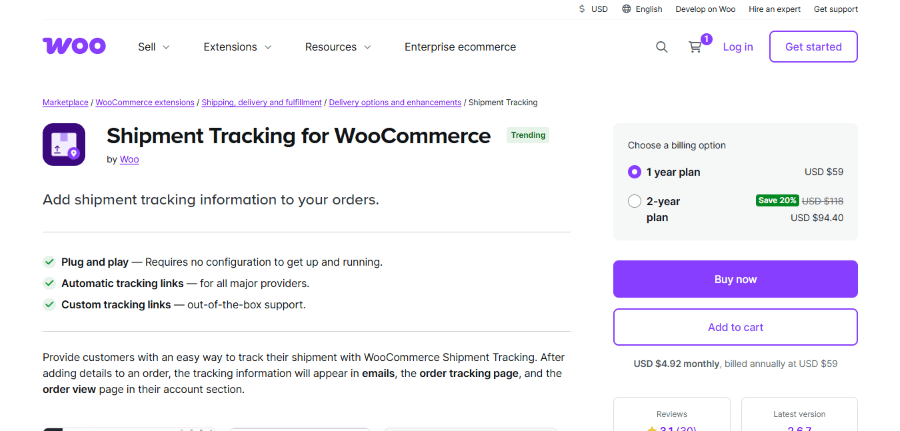The image size is (900, 431).
Task: Click the Trending badge
Action: pyautogui.click(x=528, y=135)
